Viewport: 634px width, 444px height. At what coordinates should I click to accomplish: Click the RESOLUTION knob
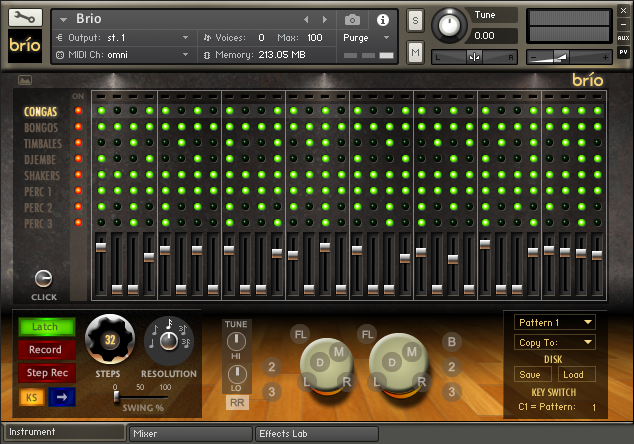[x=169, y=342]
